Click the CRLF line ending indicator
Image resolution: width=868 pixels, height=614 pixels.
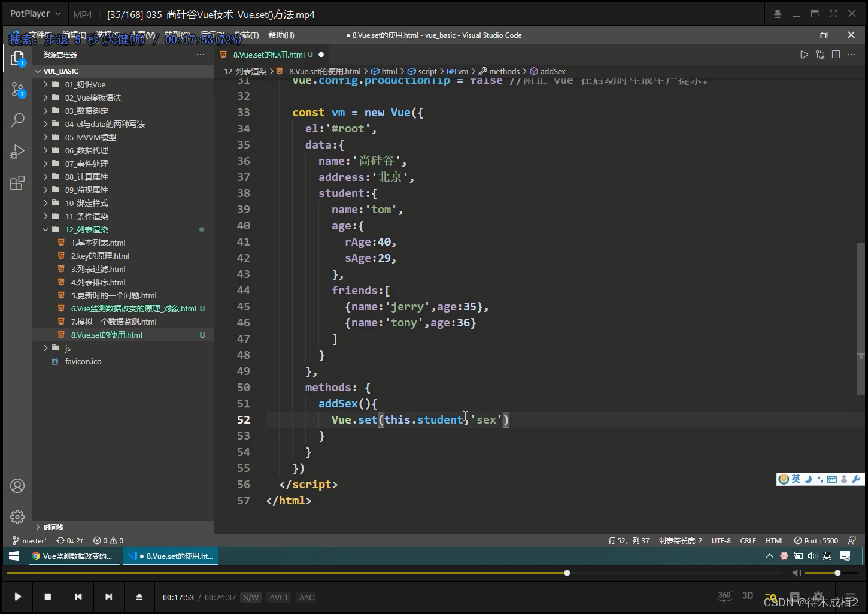748,540
